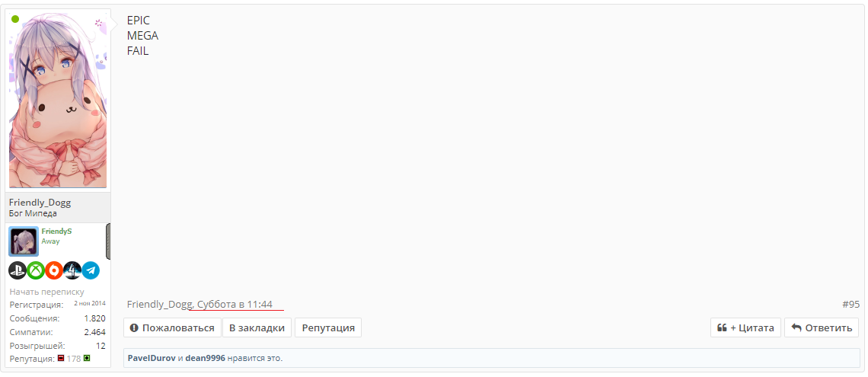This screenshot has width=868, height=377.
Task: Open dean9996's profile in likes
Action: click(205, 358)
